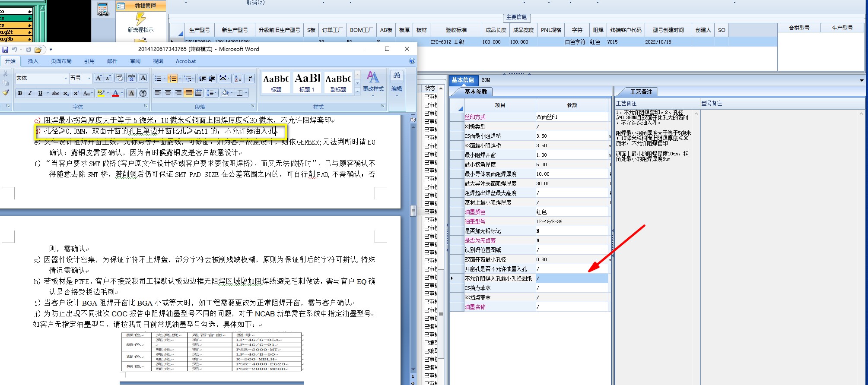The image size is (868, 385).
Task: Switch to the BOM tab in the background app
Action: 486,80
